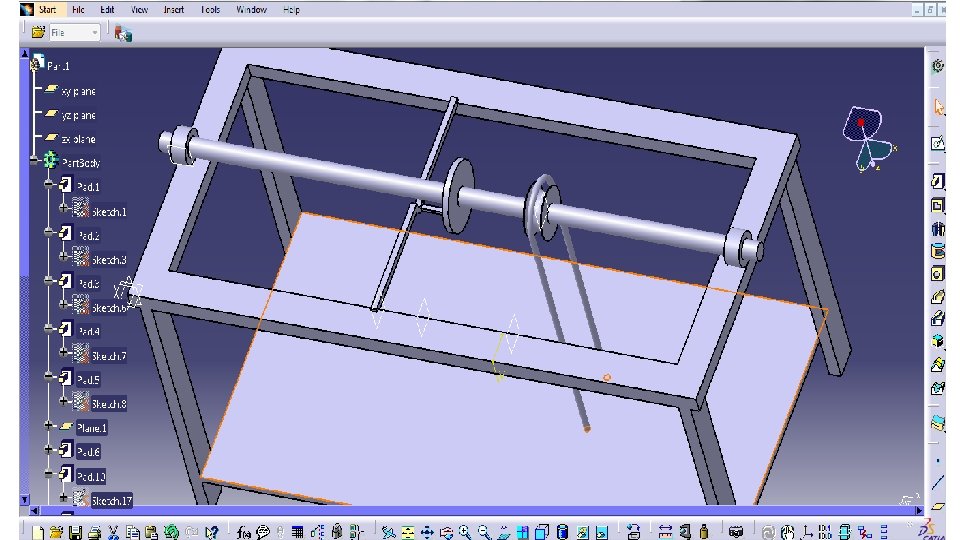Open the Start menu
960x540 pixels.
pos(47,10)
